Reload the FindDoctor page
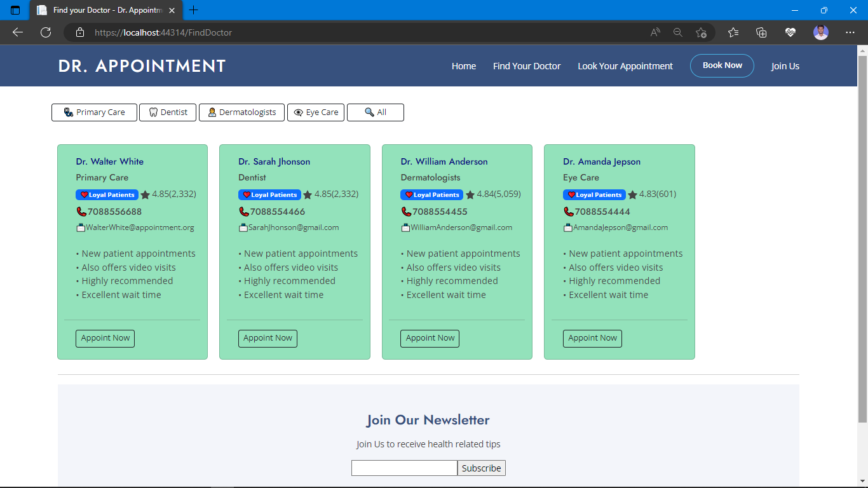868x488 pixels. tap(46, 32)
